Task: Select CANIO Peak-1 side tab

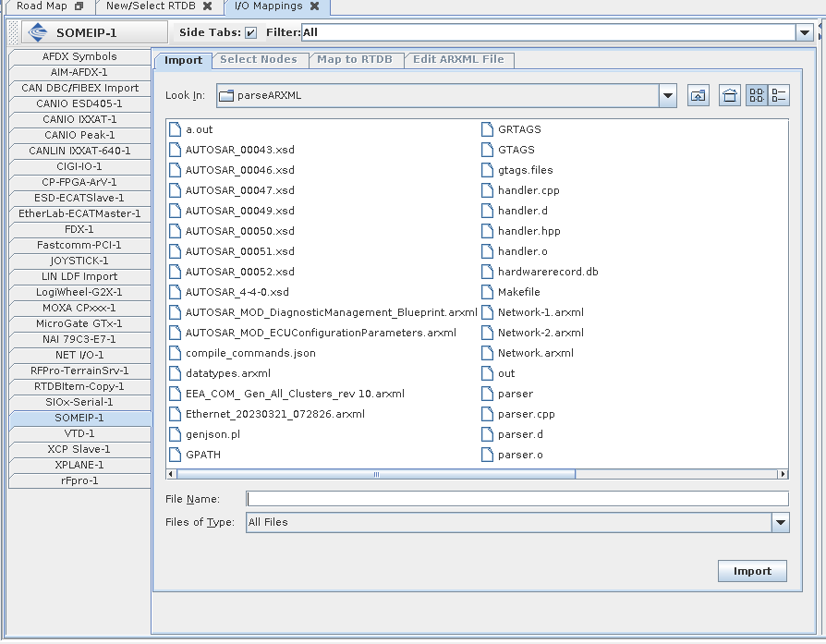Action: pyautogui.click(x=79, y=136)
